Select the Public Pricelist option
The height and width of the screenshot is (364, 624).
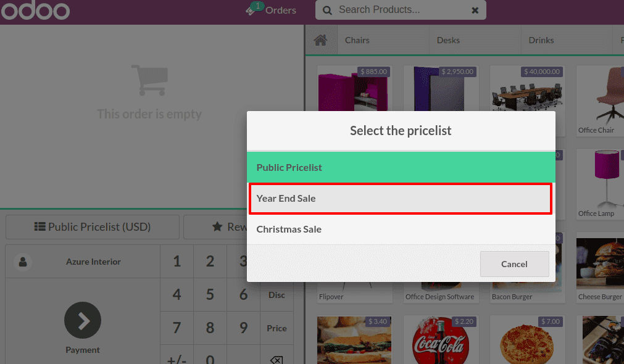tap(401, 167)
